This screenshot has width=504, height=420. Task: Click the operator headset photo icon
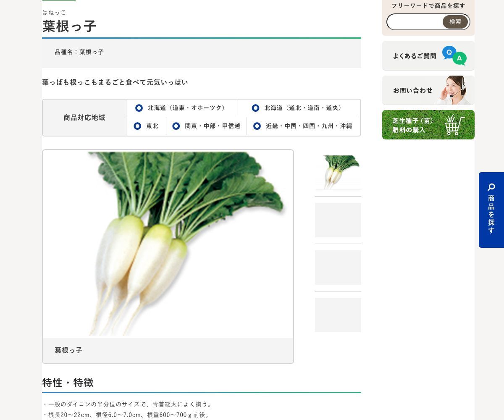(454, 90)
